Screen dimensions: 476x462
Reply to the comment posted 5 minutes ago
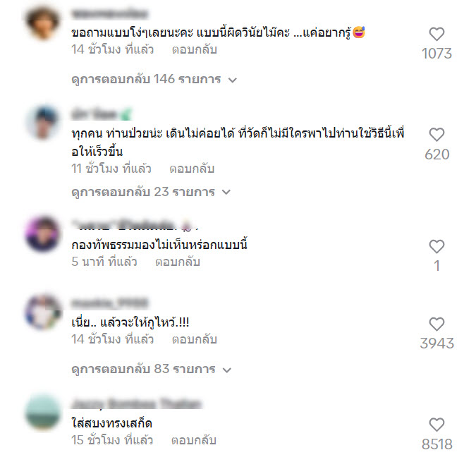[178, 262]
